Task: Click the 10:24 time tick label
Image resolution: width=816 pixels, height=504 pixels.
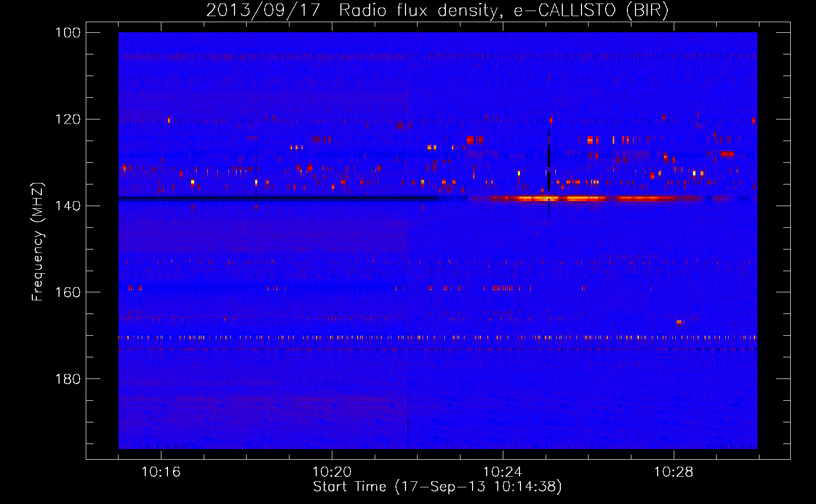Action: [x=503, y=472]
